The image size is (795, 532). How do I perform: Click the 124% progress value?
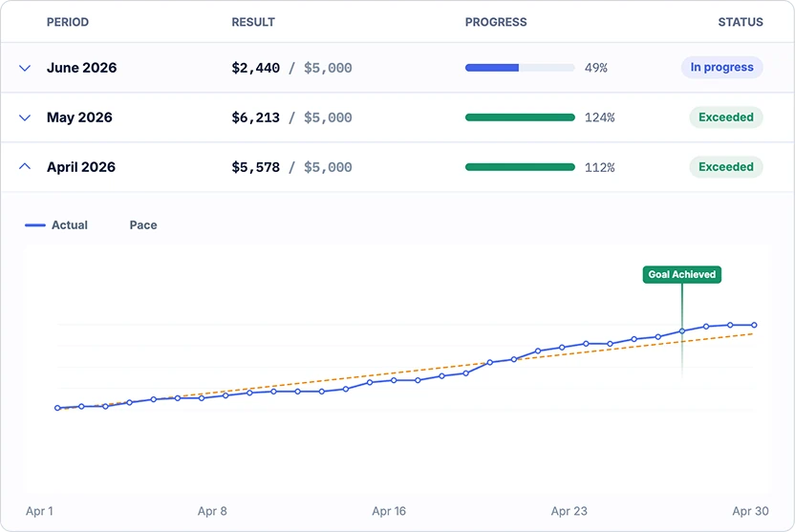599,117
